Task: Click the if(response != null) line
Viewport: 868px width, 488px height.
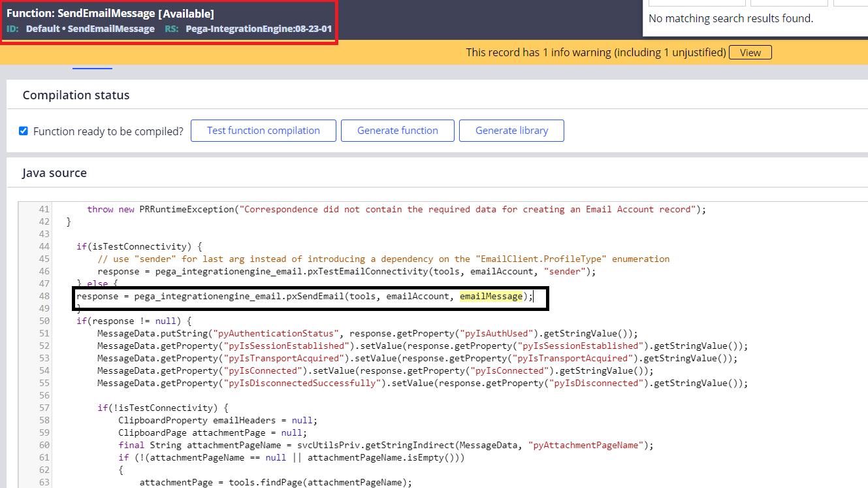Action: (x=134, y=321)
